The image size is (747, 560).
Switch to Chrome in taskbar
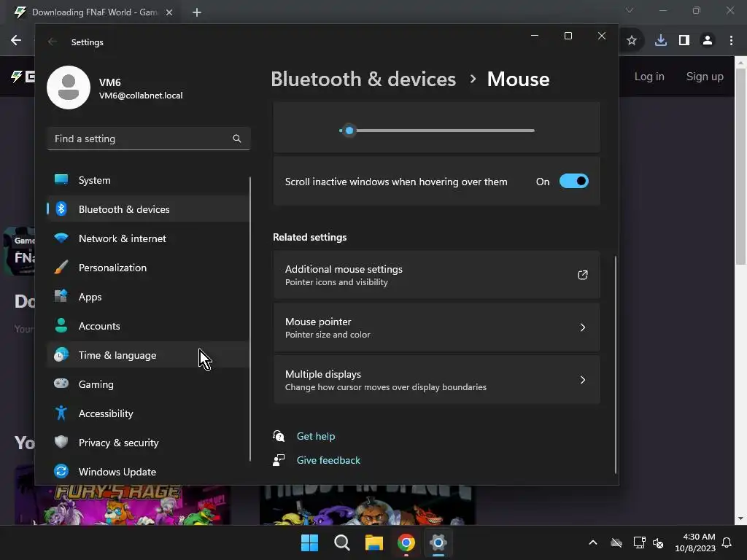[x=406, y=542]
